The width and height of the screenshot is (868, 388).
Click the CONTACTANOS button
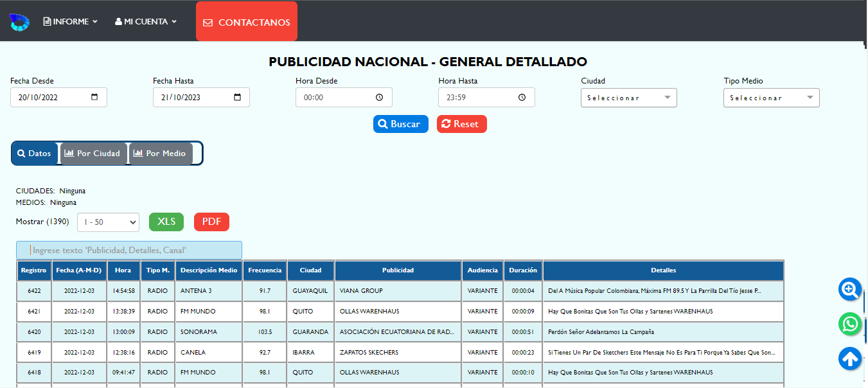(247, 22)
